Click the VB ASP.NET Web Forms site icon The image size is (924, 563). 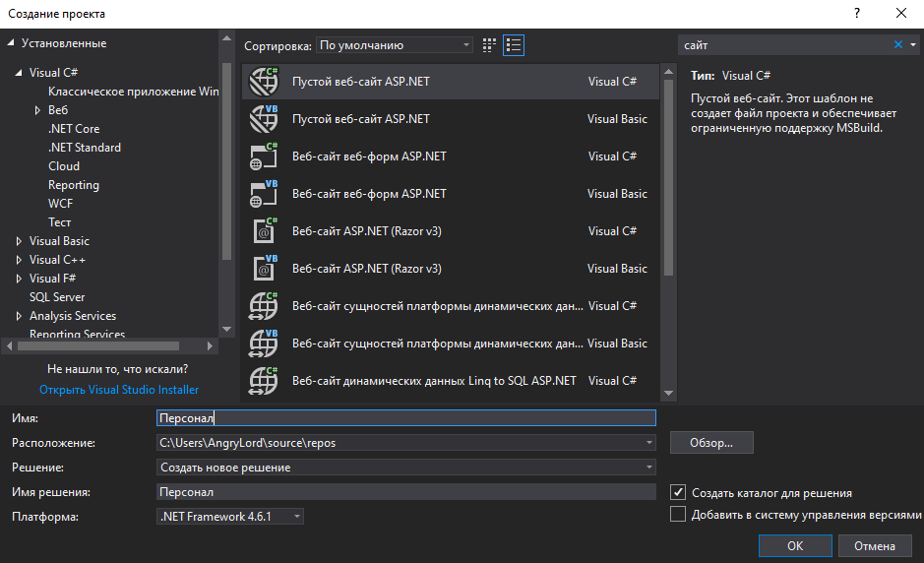[x=264, y=193]
